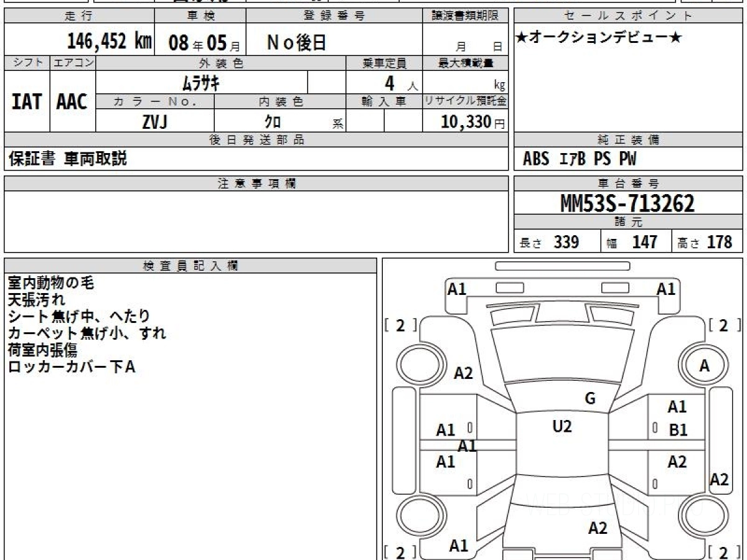Select the color code ZVJ
The image size is (747, 560).
tap(154, 122)
